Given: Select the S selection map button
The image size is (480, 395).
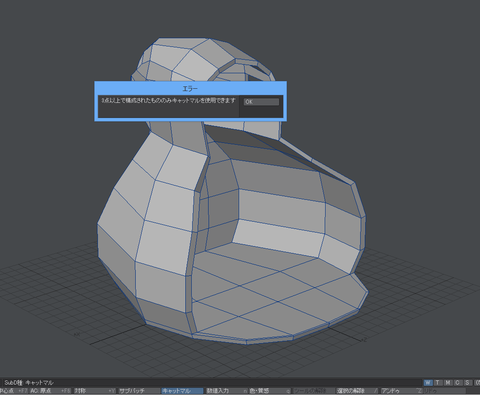Looking at the screenshot, I should 468,383.
